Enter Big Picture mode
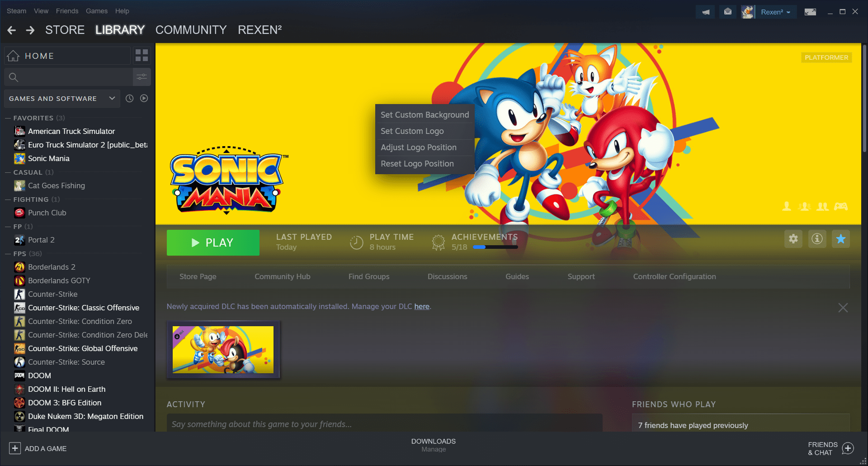 (x=810, y=12)
